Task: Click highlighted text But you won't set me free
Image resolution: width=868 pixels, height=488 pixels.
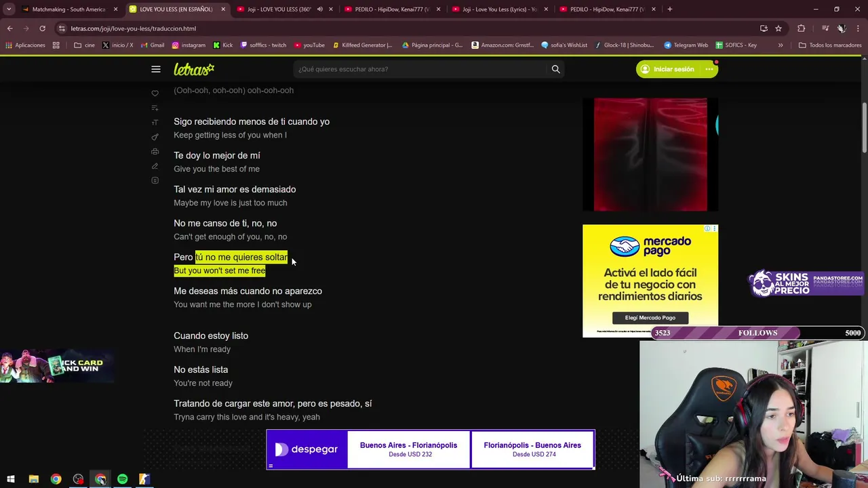Action: click(x=220, y=270)
